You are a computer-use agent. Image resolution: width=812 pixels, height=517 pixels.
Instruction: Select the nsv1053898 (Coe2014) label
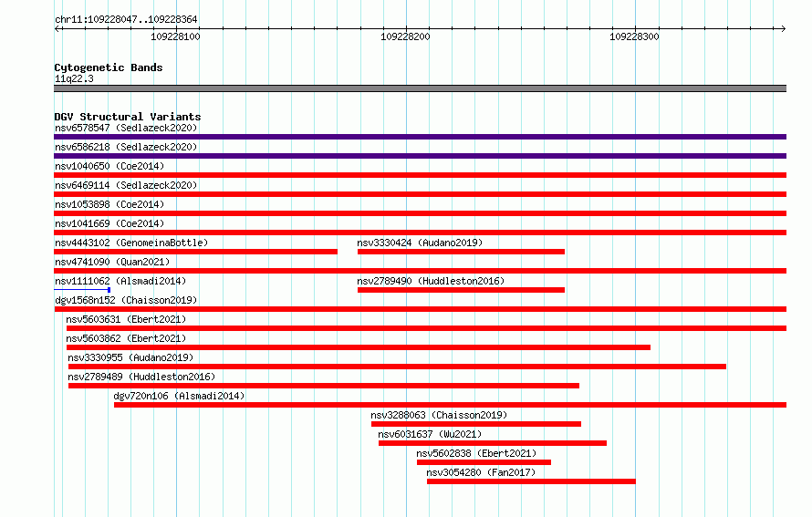[109, 204]
